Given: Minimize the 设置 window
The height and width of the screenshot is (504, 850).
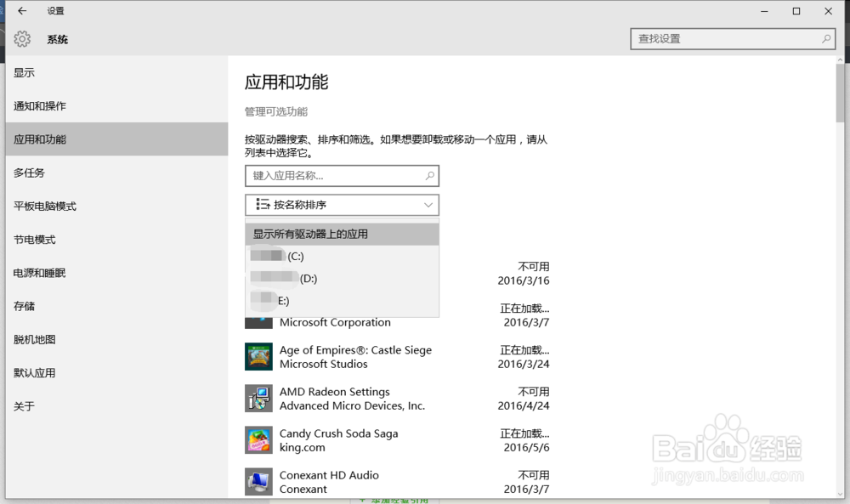Looking at the screenshot, I should pyautogui.click(x=764, y=11).
